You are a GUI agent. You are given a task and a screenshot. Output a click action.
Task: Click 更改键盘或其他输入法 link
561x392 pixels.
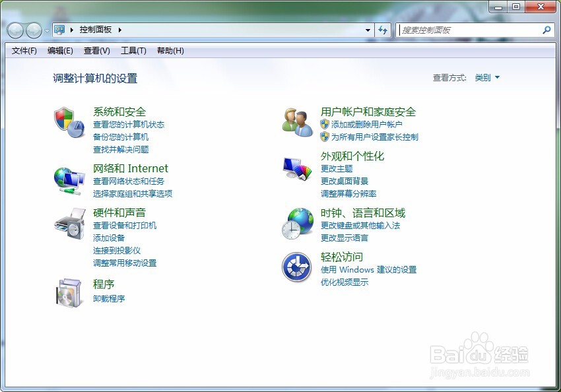tap(360, 225)
